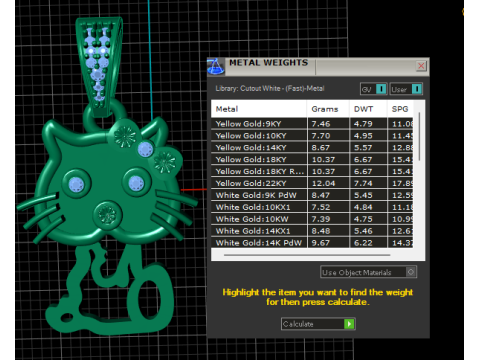Screen dimensions: 480x360
Task: Select the Yellow Gold:18KY R... row
Action: click(x=312, y=171)
